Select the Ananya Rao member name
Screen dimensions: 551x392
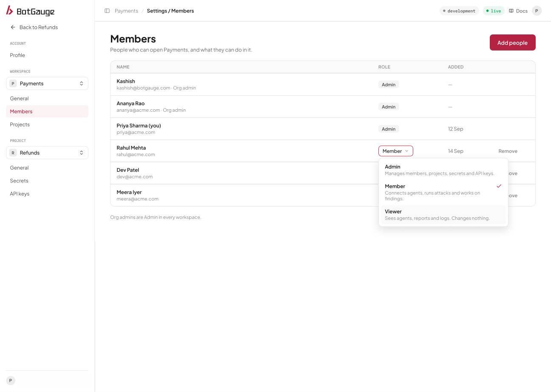coord(131,103)
